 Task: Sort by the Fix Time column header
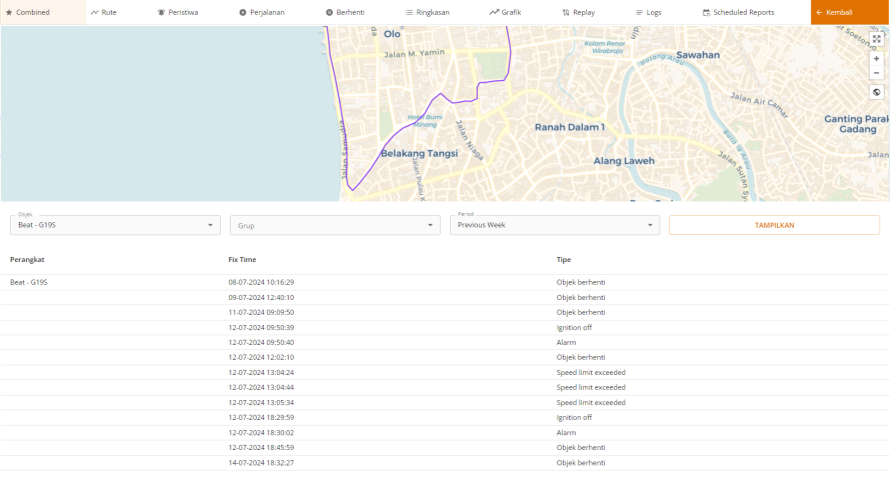coord(242,259)
